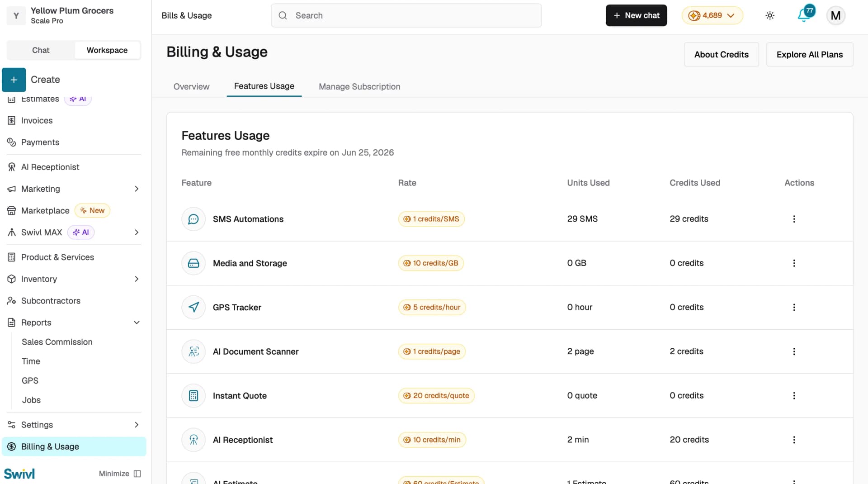Click the Instant Quote calculator icon
This screenshot has height=484, width=868.
(x=193, y=396)
